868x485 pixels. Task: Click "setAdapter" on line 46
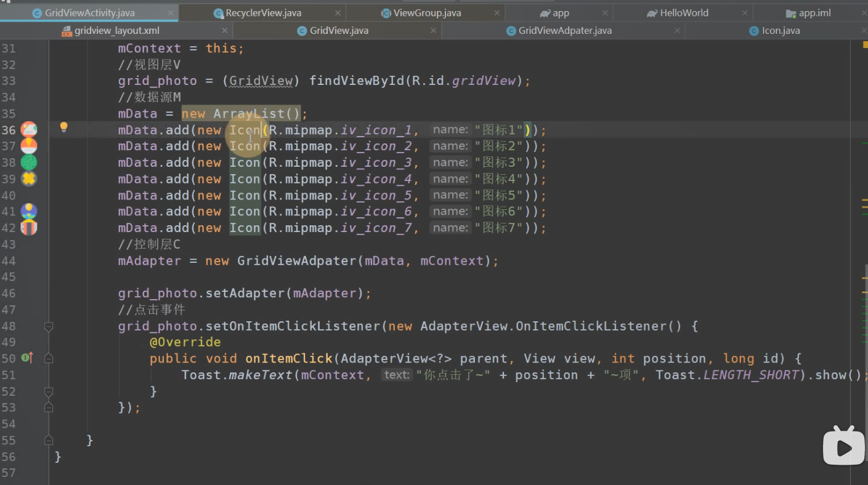click(245, 293)
